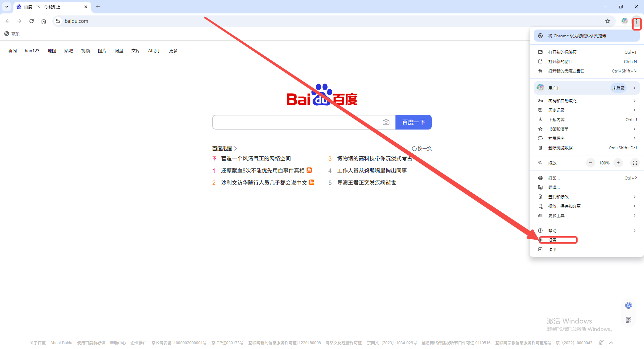Expand 查找和修改 submenu
Viewport: 644px width, 349px height.
coord(587,197)
